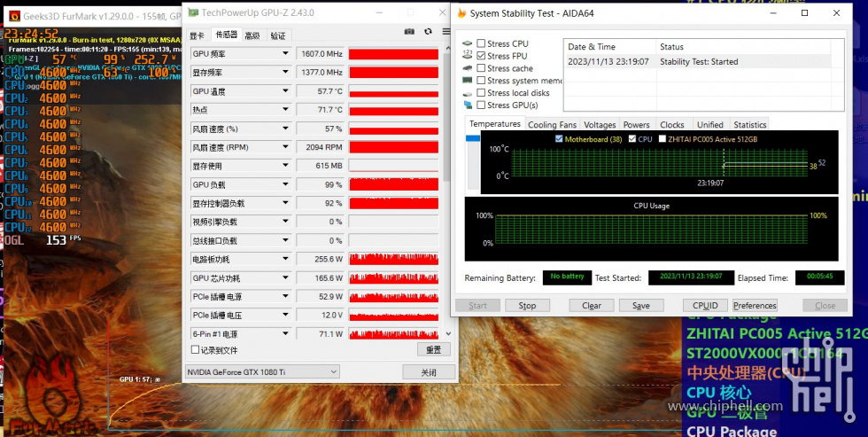Open the Clocks tab in AIDA64
Screen dimensions: 868x437
[672, 125]
